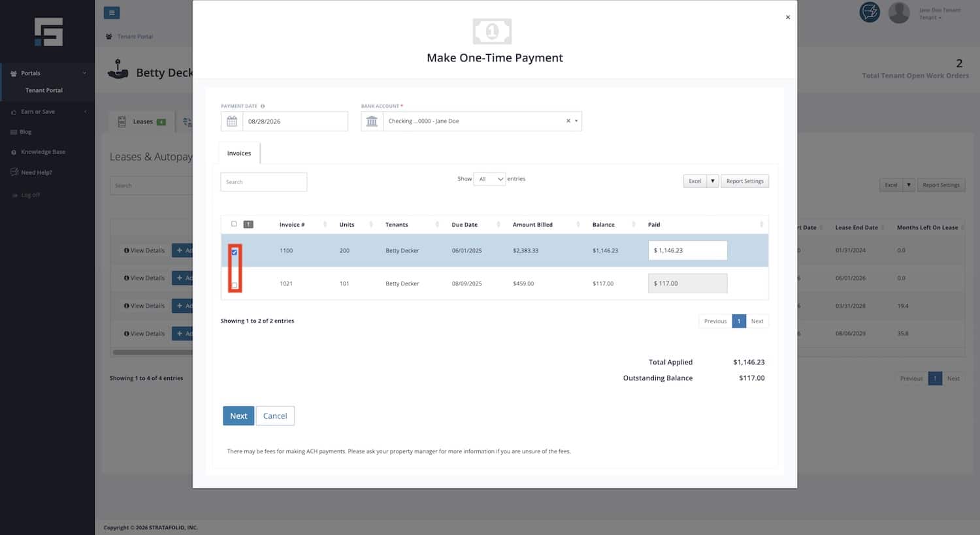Click the user avatar icon
The width and height of the screenshot is (980, 535).
[899, 12]
